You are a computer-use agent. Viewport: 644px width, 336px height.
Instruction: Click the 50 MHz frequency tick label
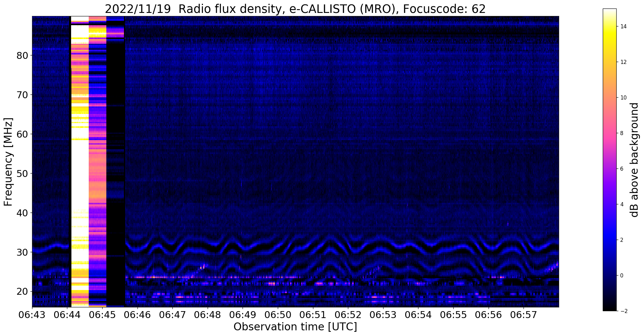22,174
